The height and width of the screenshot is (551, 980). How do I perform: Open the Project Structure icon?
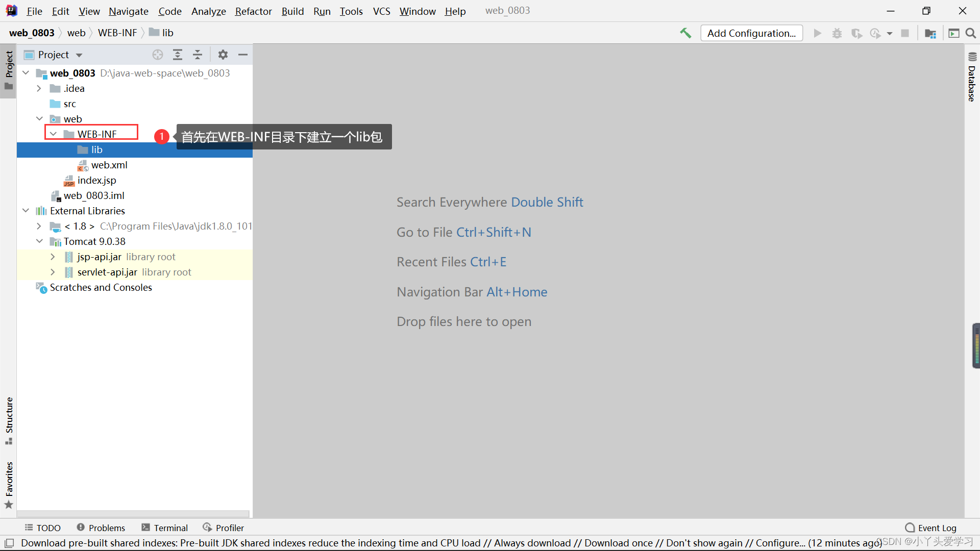click(930, 33)
